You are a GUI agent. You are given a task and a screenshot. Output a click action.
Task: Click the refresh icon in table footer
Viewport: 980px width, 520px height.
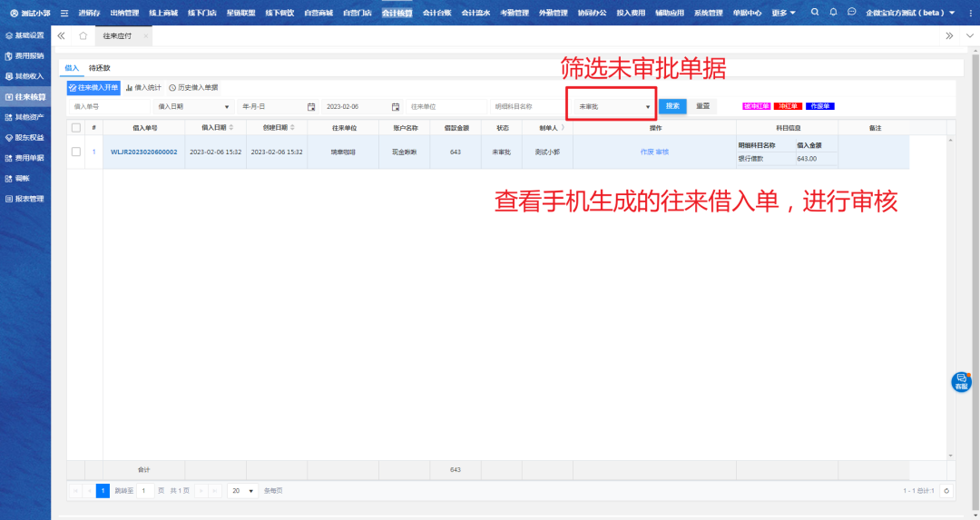point(946,491)
